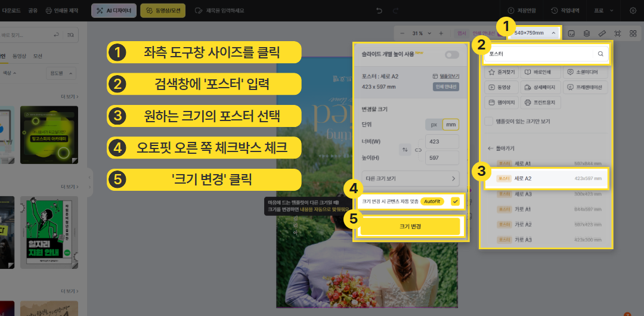This screenshot has height=316, width=644.
Task: Check the AutoFit content checkbox
Action: 454,202
